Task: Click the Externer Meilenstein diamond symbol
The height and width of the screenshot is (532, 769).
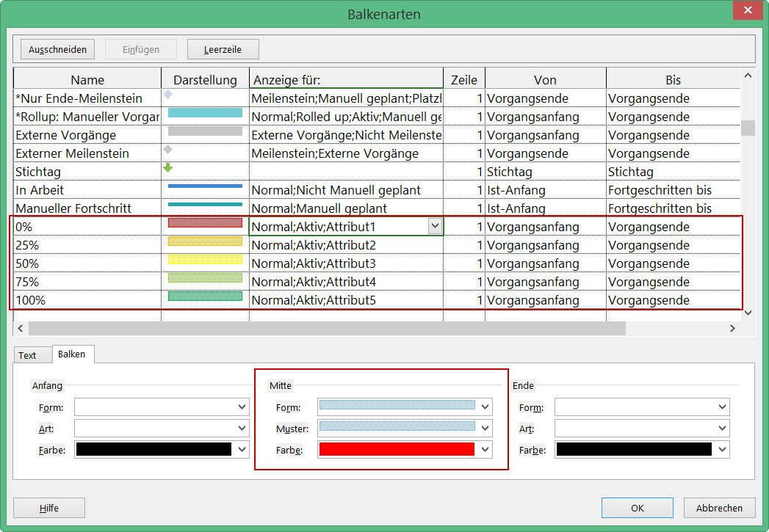Action: 167,150
